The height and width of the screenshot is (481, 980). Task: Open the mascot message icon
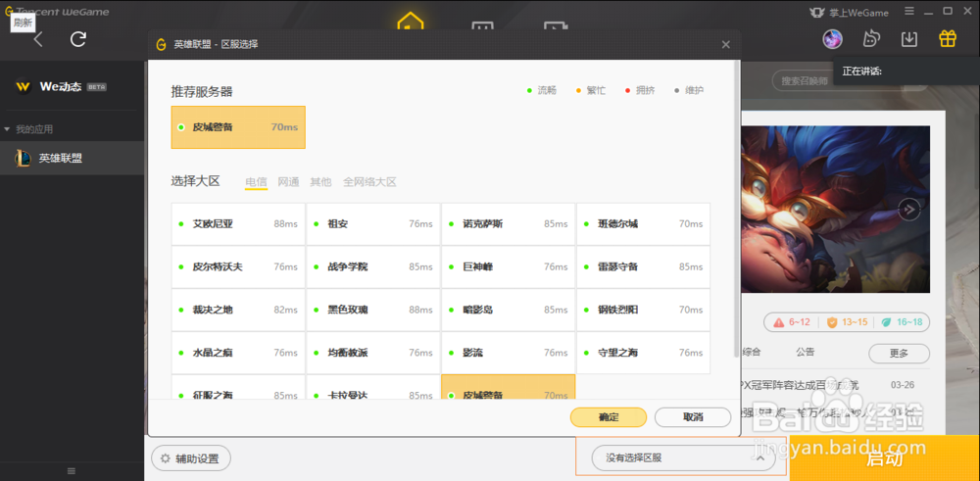870,39
